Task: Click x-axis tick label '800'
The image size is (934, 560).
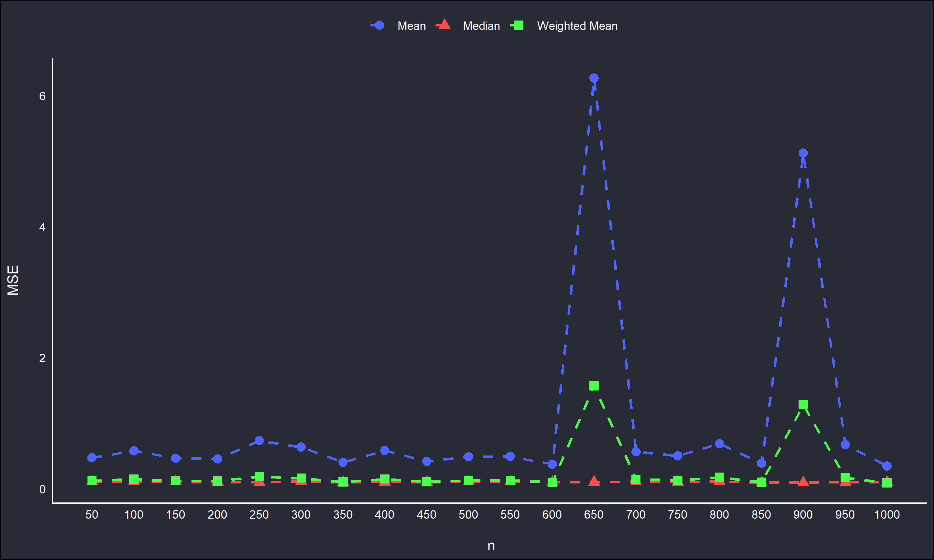Action: coord(719,515)
